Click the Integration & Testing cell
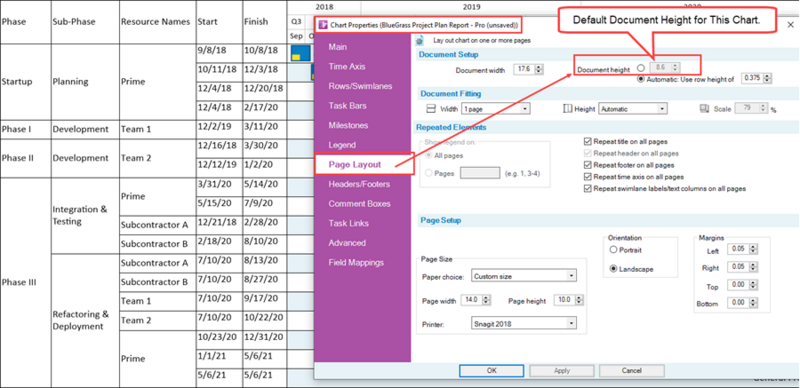The image size is (800, 388). pos(85,215)
